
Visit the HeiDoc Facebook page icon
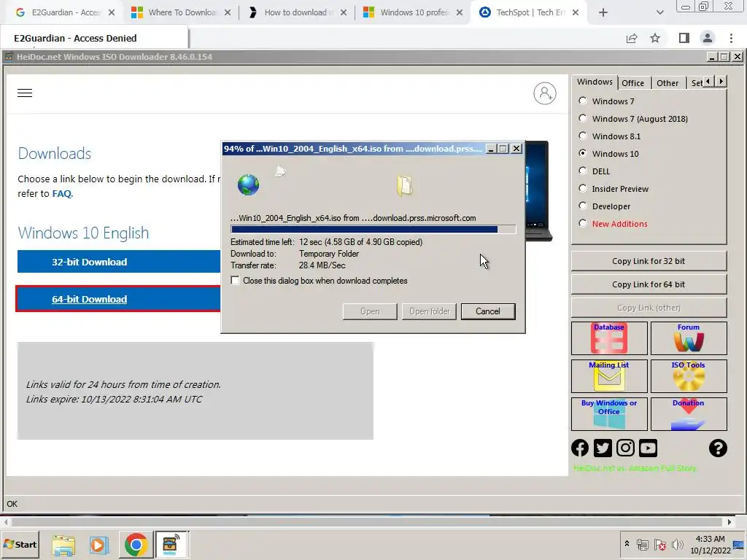tap(580, 448)
